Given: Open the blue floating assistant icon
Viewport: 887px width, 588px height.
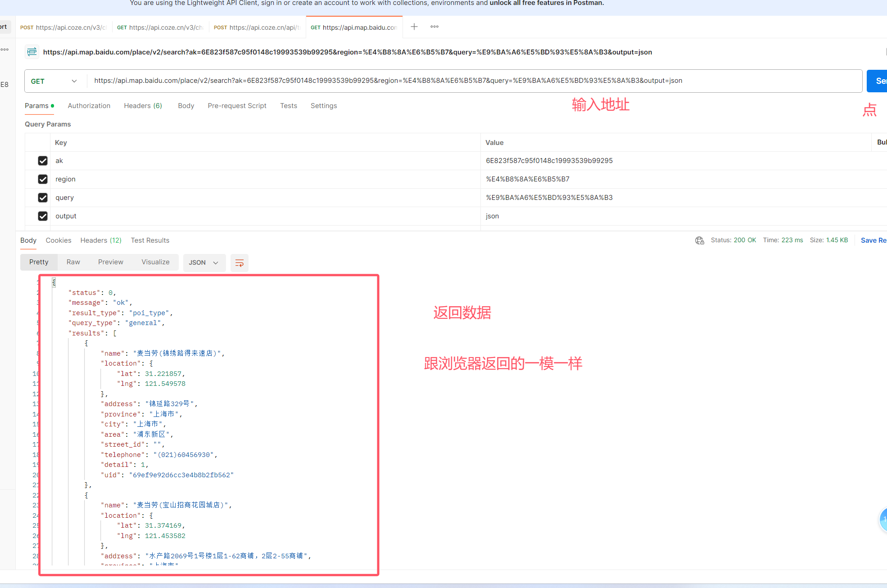Looking at the screenshot, I should coord(883,520).
